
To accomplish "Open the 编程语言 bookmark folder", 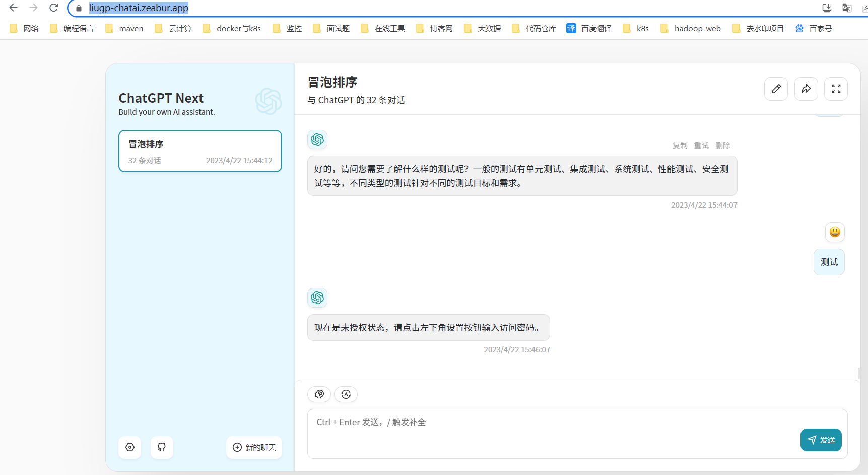I will tap(72, 28).
